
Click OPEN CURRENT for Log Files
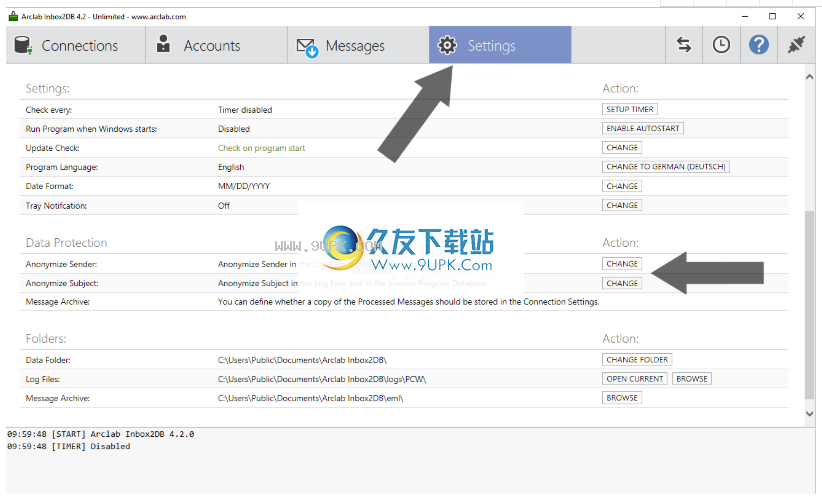click(634, 379)
